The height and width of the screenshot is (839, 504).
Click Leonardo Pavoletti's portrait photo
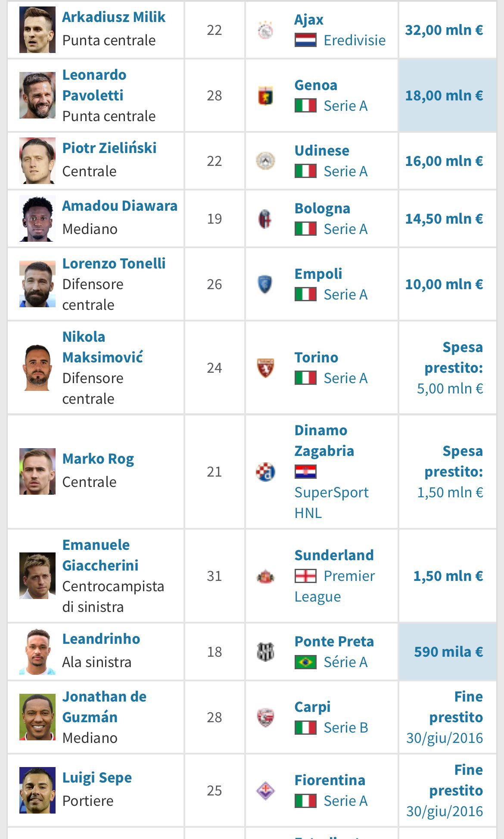point(37,96)
